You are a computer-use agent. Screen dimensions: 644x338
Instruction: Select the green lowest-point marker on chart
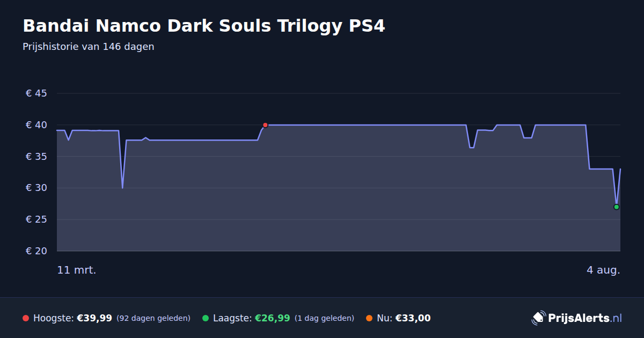[617, 207]
